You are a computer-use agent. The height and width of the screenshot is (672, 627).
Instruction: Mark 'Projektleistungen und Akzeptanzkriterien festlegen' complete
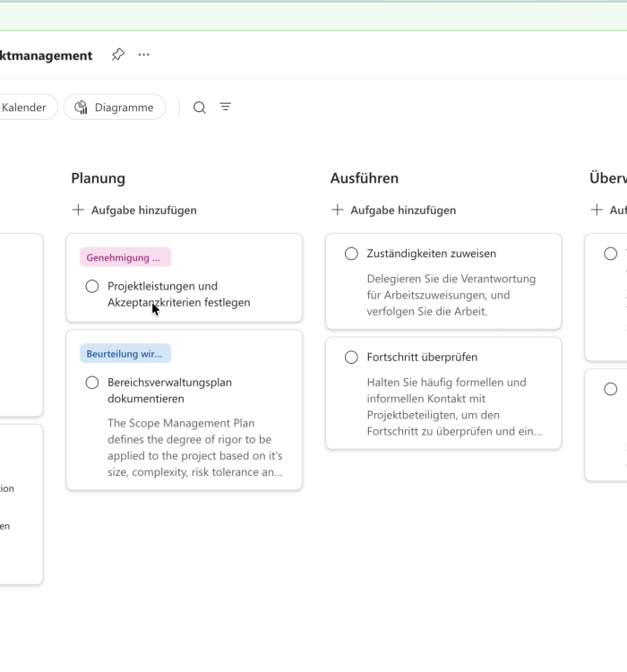tap(92, 287)
